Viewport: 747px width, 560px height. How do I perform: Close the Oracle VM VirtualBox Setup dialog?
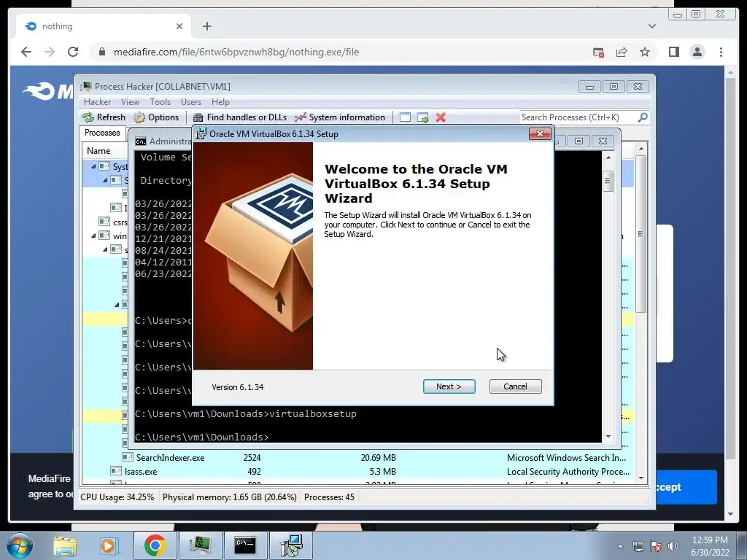tap(540, 134)
